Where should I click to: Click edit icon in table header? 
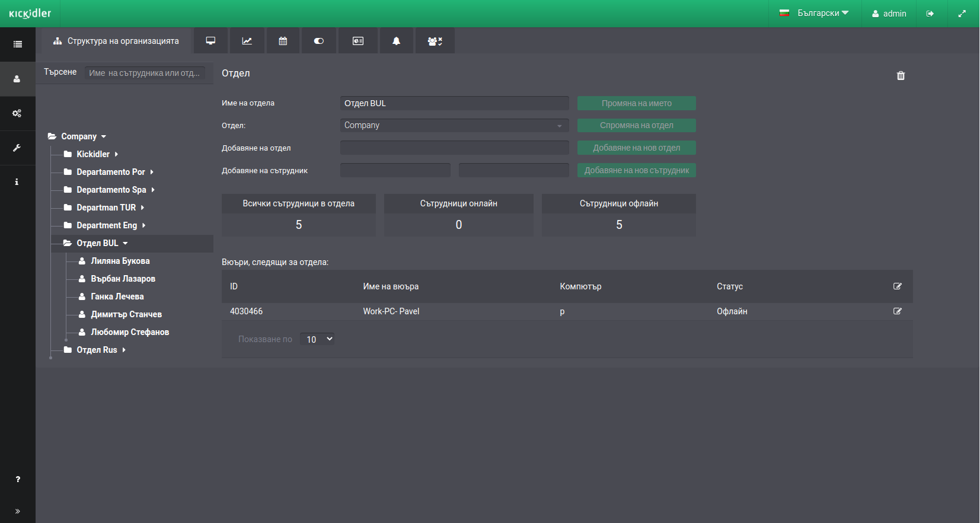[898, 286]
